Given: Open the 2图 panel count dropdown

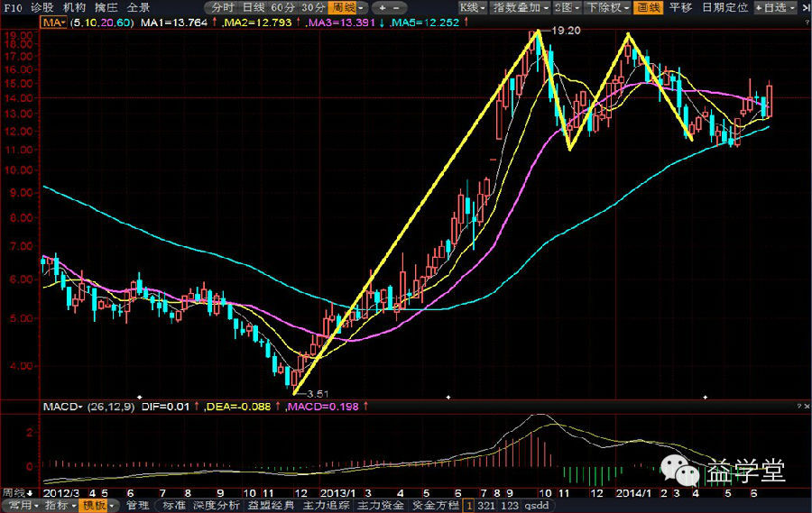Looking at the screenshot, I should pos(567,7).
